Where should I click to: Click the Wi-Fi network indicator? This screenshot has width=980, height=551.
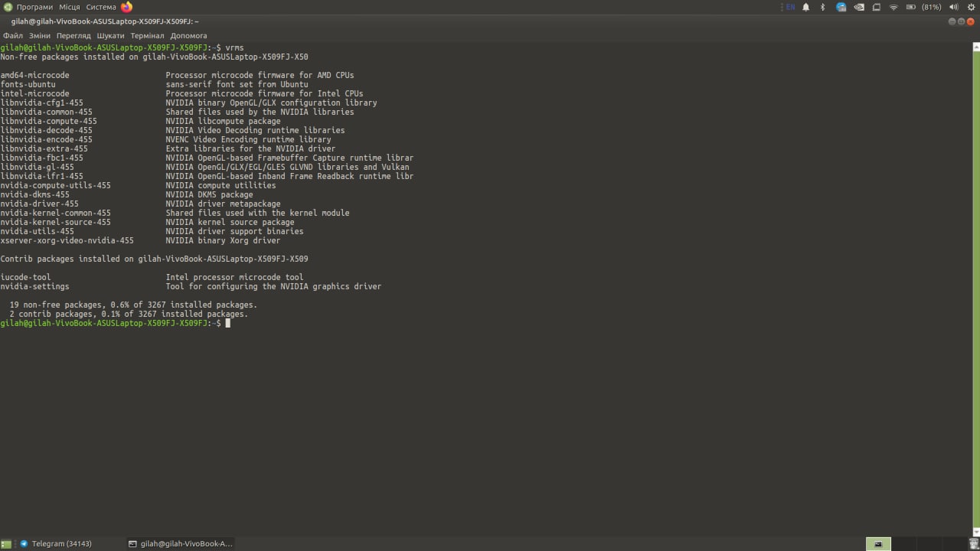pyautogui.click(x=893, y=7)
